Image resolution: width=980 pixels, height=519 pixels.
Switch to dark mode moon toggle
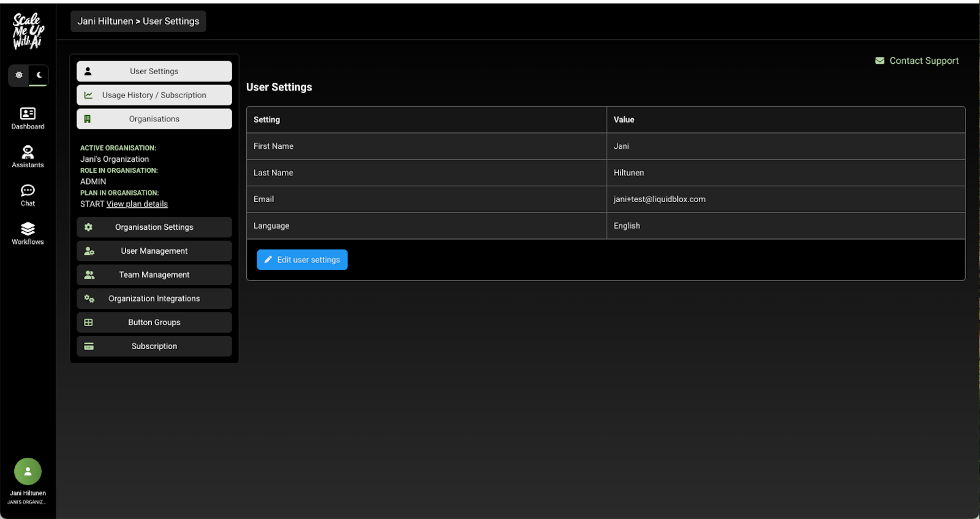39,75
